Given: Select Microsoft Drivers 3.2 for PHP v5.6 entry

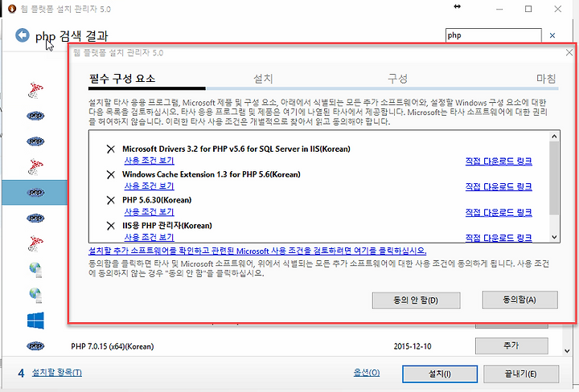Looking at the screenshot, I should coord(236,149).
